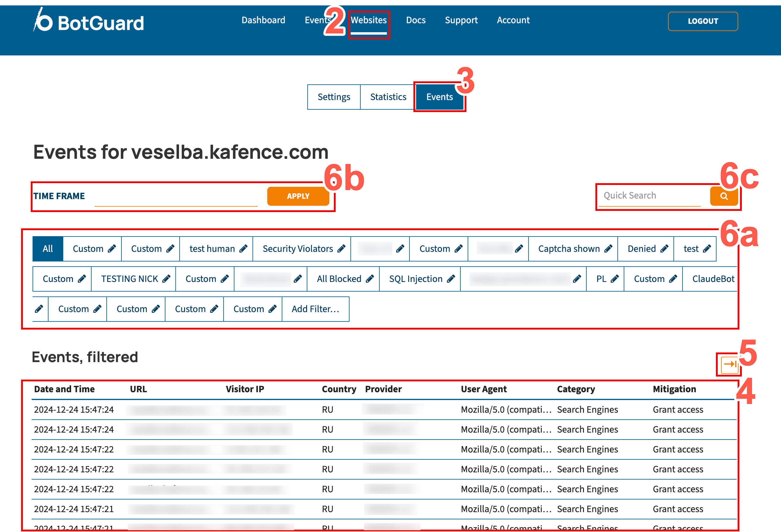This screenshot has height=532, width=781.
Task: Click pencil icon beside All Blocked
Action: [370, 279]
